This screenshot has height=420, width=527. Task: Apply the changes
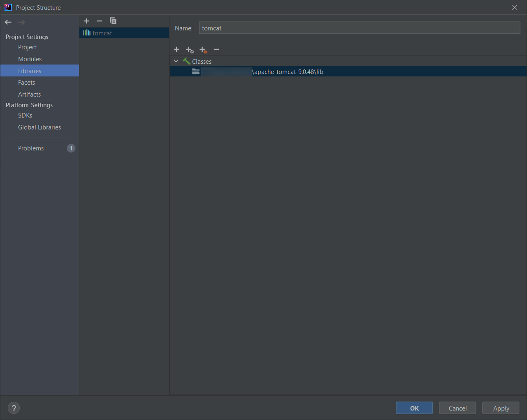click(501, 408)
